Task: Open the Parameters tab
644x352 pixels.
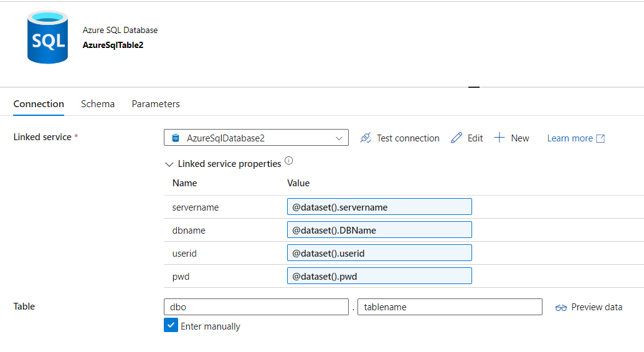Action: pos(156,104)
